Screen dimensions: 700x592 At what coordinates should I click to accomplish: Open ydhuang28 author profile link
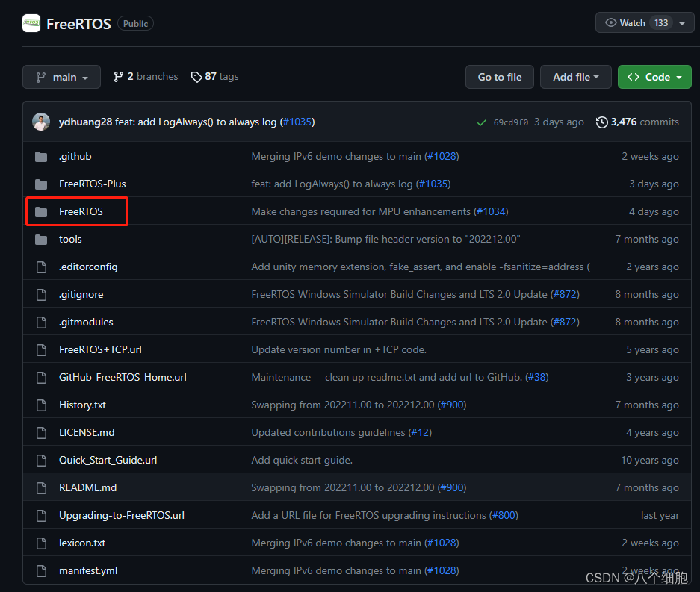[x=85, y=122]
